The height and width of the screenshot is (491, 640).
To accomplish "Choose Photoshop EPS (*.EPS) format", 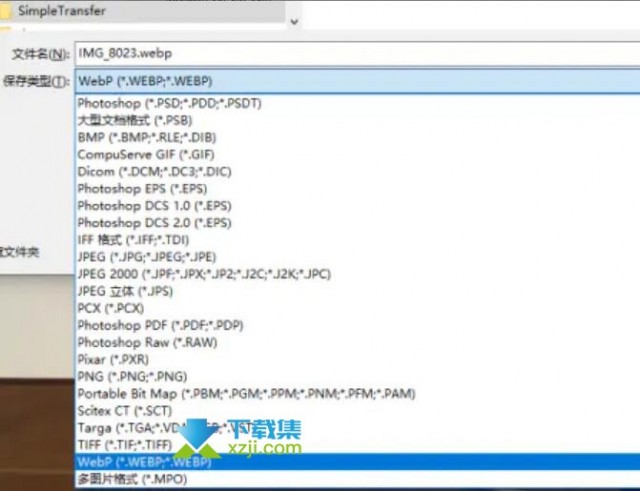I will pyautogui.click(x=358, y=189).
